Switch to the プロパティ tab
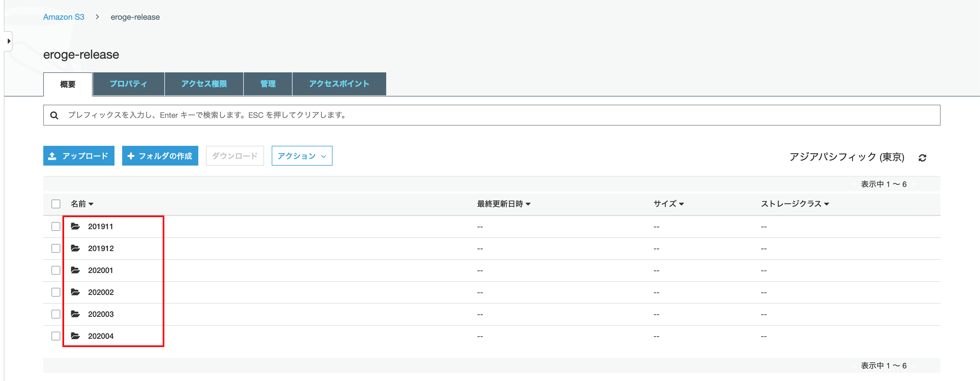The width and height of the screenshot is (980, 381). 128,84
